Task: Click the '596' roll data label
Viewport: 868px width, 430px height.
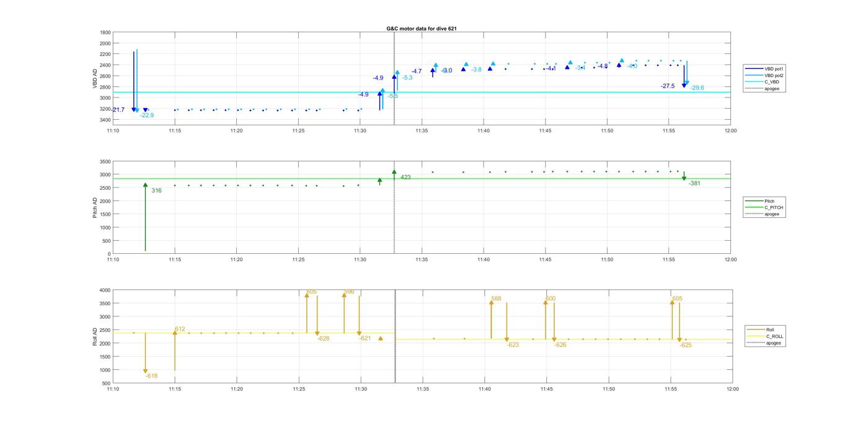Action: (x=349, y=292)
